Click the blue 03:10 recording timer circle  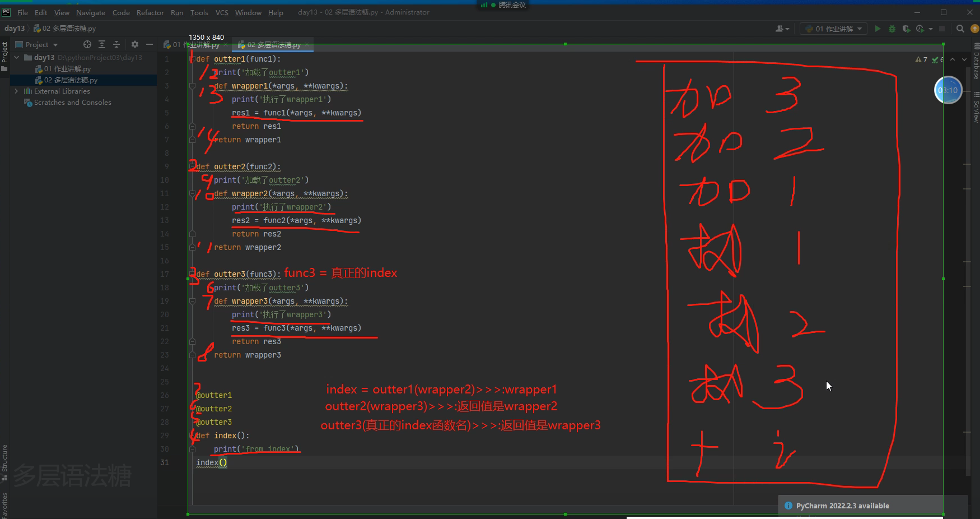[948, 90]
